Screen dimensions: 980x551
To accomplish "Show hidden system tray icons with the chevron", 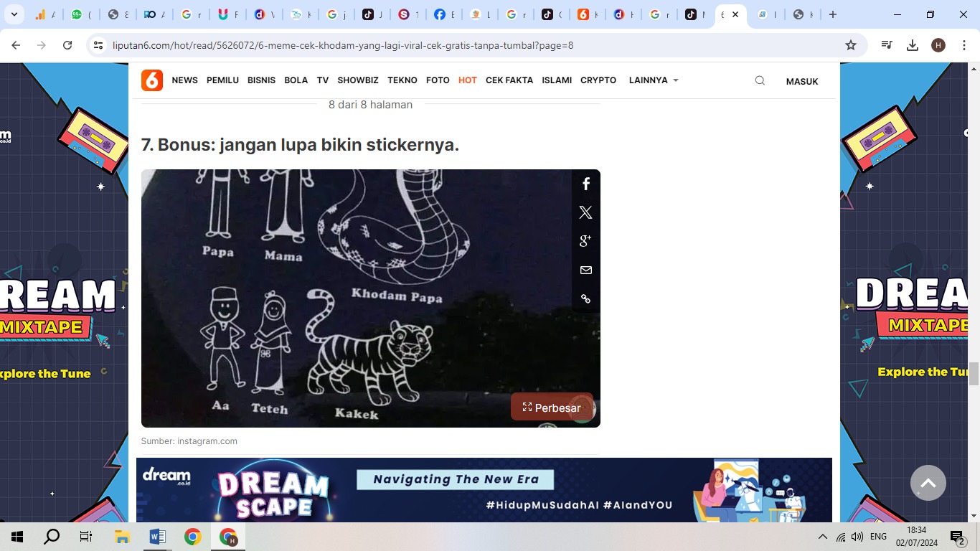I will tap(822, 536).
